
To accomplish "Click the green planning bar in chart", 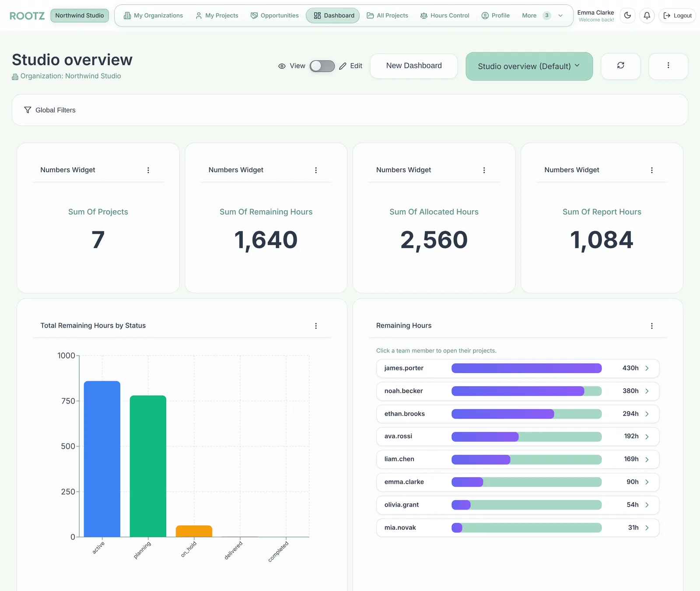I will click(148, 466).
